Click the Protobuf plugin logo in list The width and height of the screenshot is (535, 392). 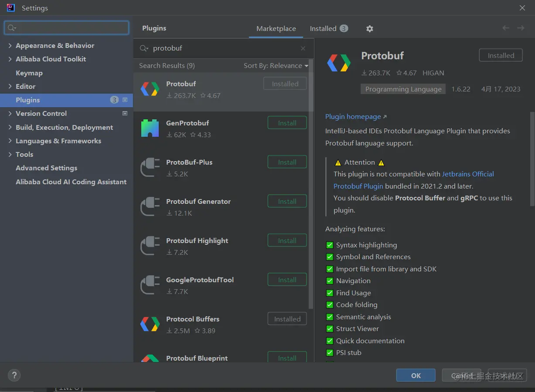(x=150, y=89)
